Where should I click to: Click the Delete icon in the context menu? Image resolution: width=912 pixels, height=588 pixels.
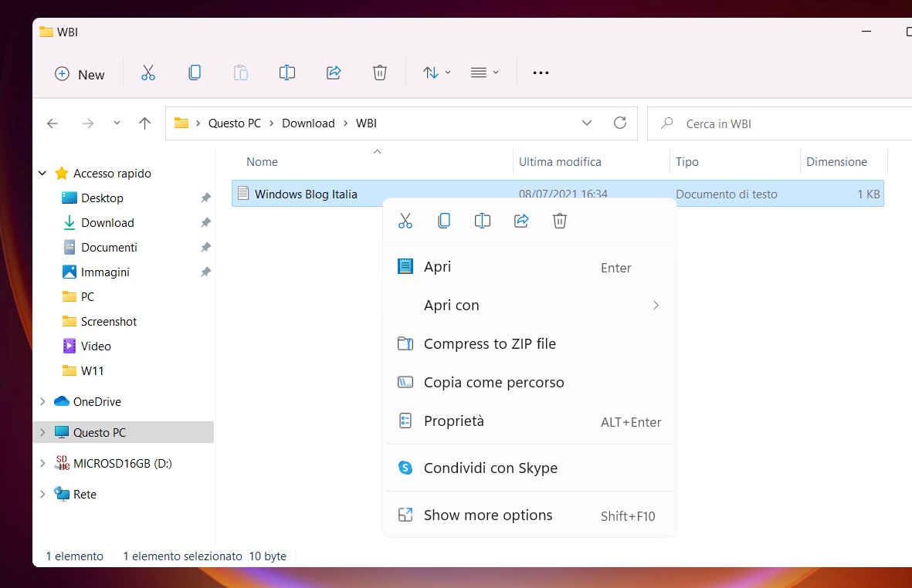click(x=560, y=221)
